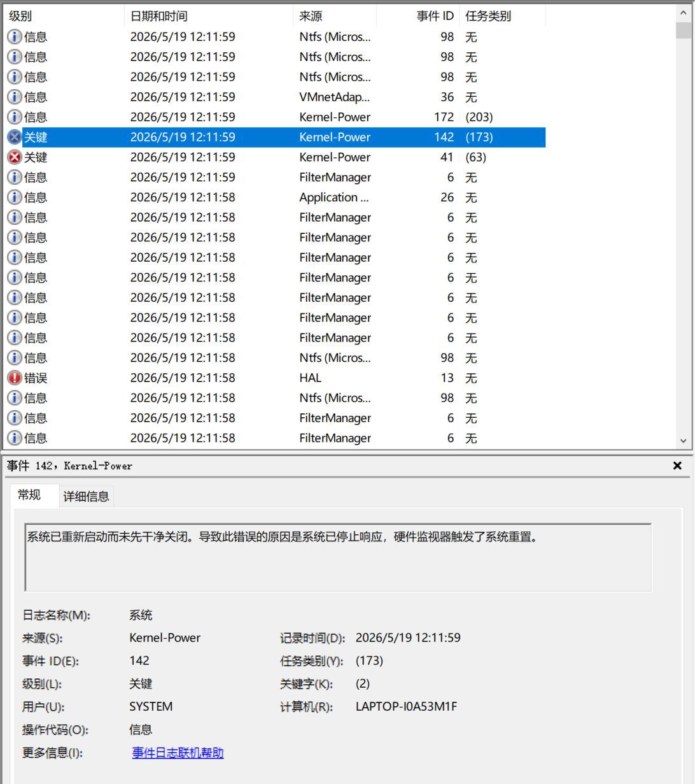Select the 常规 tab
Image resolution: width=695 pixels, height=784 pixels.
pyautogui.click(x=29, y=495)
